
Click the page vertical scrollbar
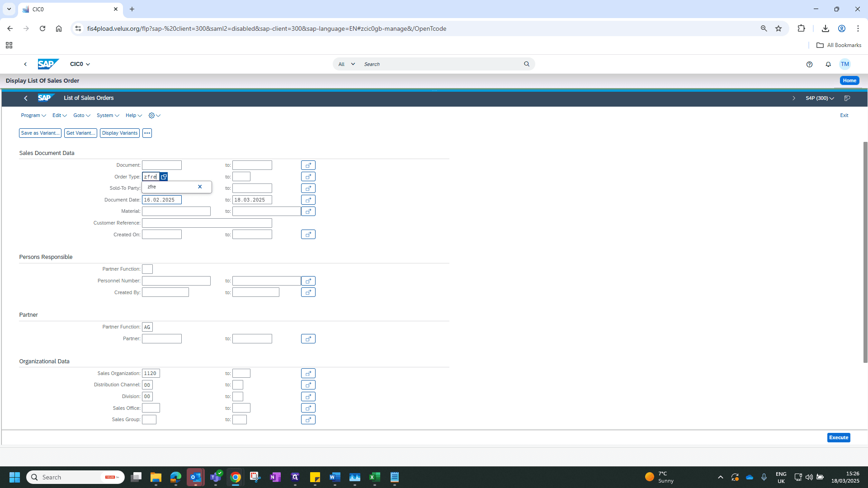[865, 252]
